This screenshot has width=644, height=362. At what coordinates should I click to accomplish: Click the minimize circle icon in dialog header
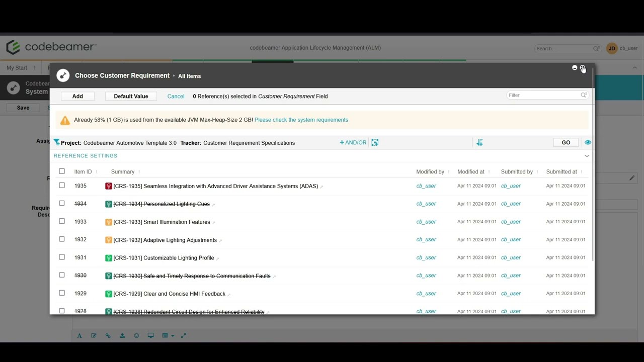coord(575,67)
